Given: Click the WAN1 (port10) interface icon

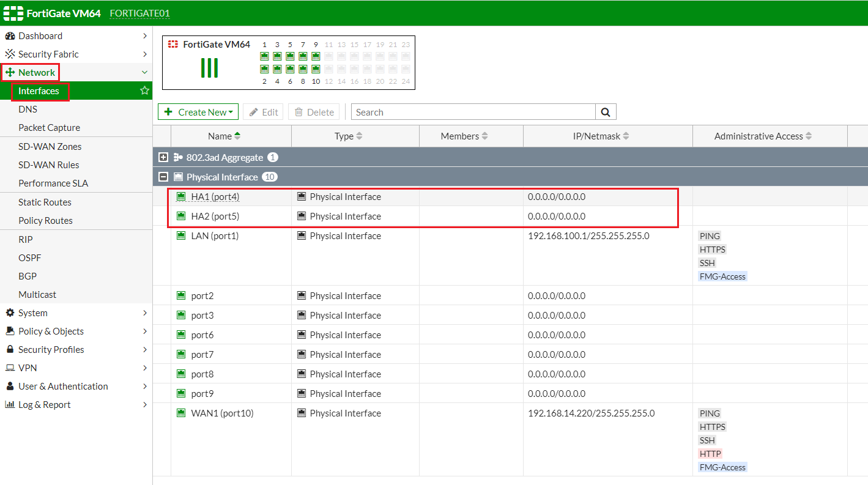Looking at the screenshot, I should [181, 413].
